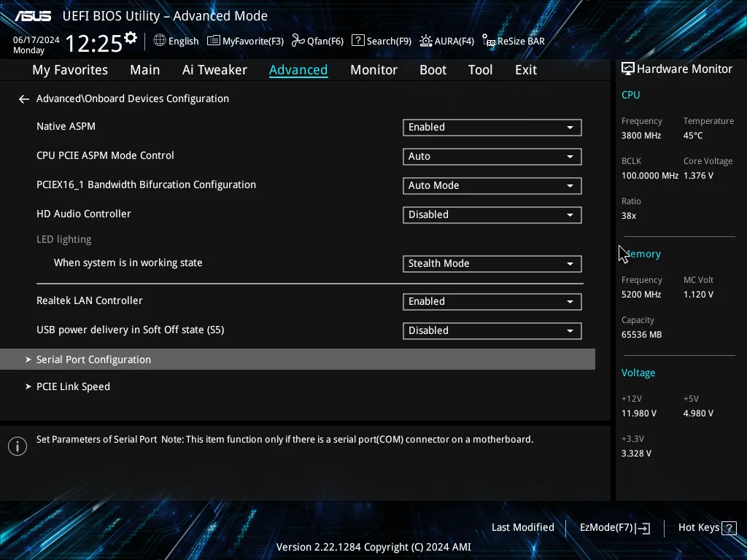
Task: Open Realtek LAN Controller dropdown
Action: [x=492, y=301]
